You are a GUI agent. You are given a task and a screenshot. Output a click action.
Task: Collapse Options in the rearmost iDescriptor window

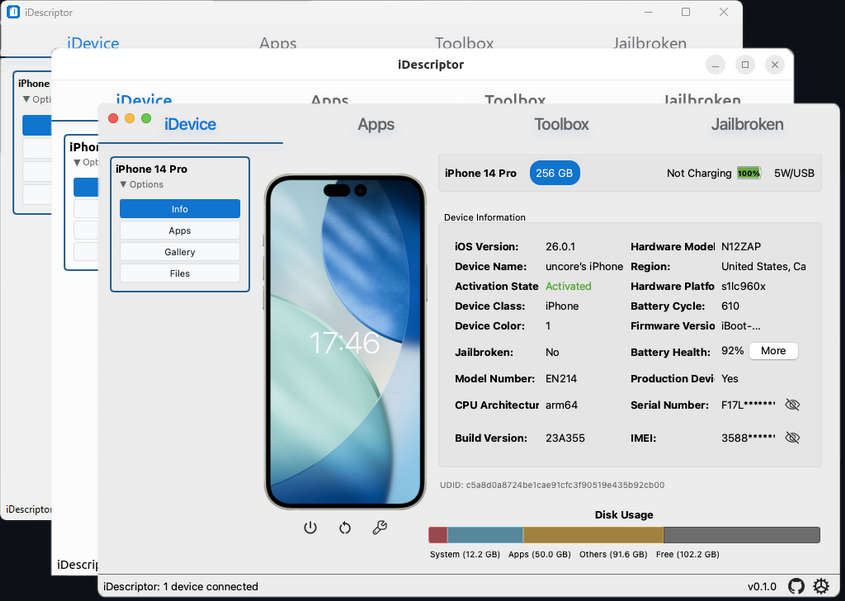(x=37, y=99)
